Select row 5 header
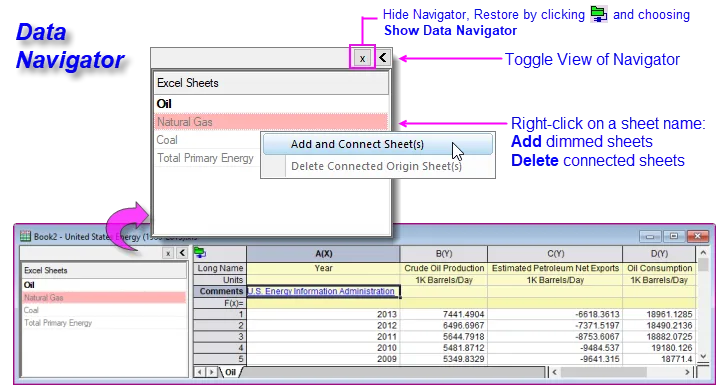The width and height of the screenshot is (716, 385). click(x=220, y=359)
